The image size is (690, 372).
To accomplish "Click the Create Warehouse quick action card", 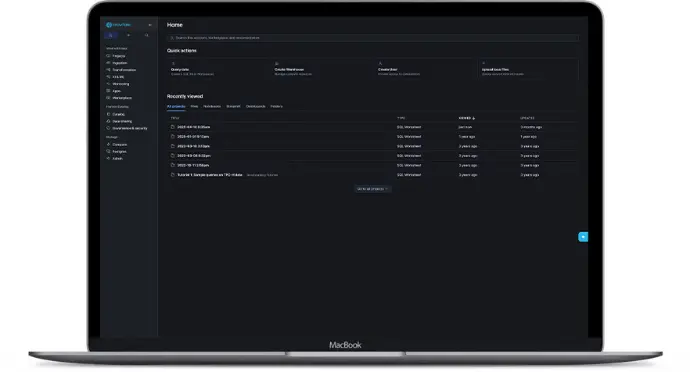I will coord(321,69).
